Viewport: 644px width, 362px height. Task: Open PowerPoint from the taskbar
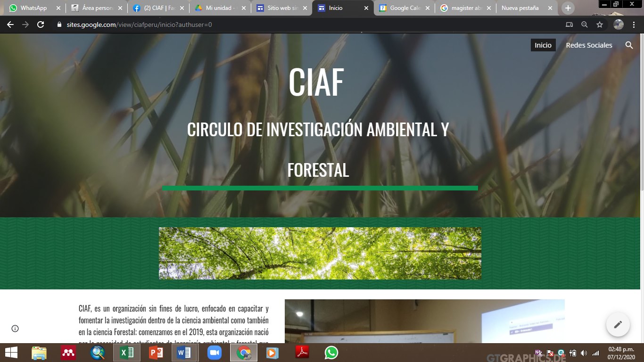pyautogui.click(x=156, y=353)
